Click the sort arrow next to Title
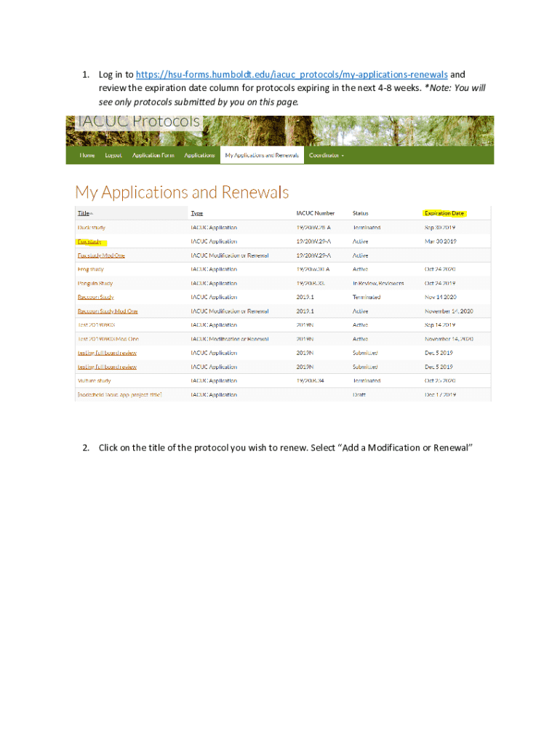560x745 pixels. click(92, 214)
